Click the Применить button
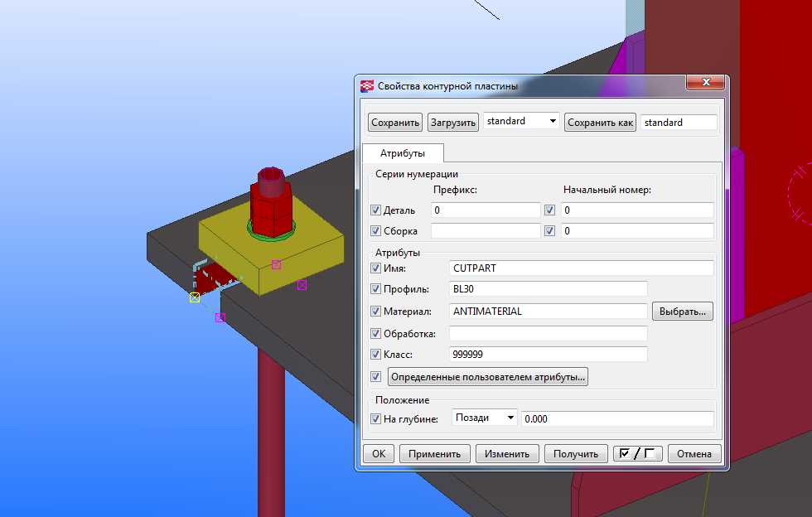This screenshot has width=812, height=517. (x=434, y=454)
